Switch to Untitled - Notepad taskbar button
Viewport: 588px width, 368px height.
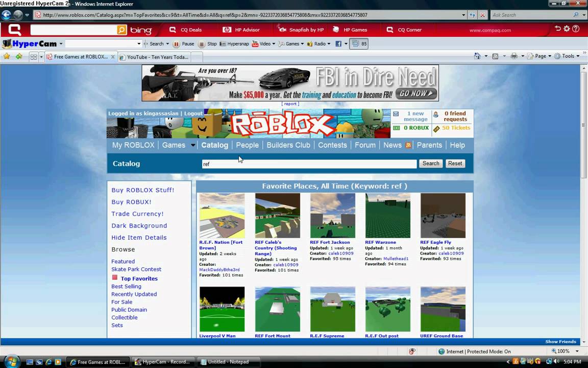[228, 362]
